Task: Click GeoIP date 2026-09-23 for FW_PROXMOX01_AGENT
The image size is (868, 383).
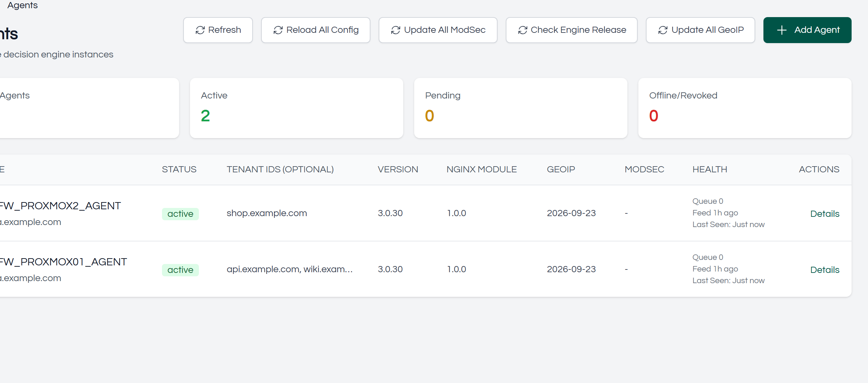Action: [x=571, y=269]
